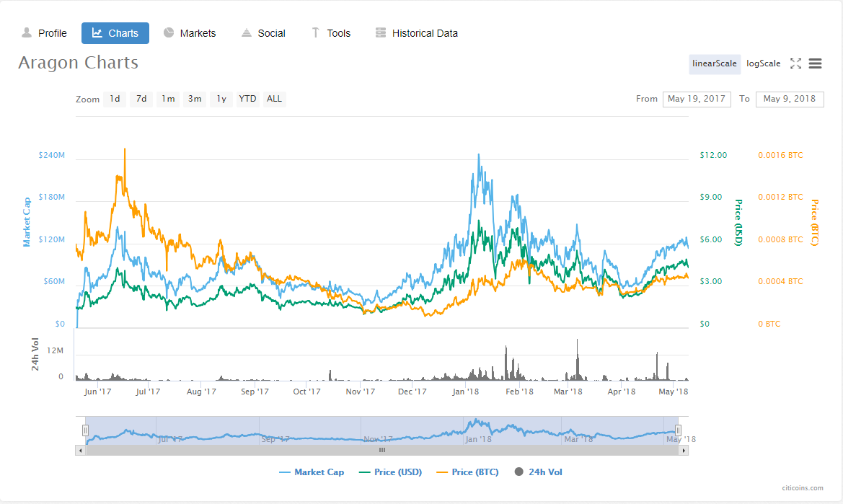The width and height of the screenshot is (843, 504).
Task: Set zoom range to YTD
Action: tap(247, 99)
